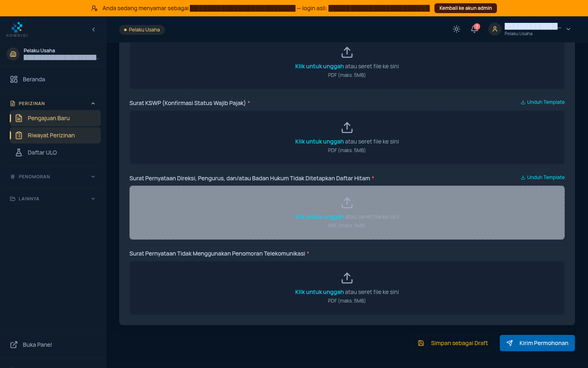Click the Pelaku Usaha company building icon
Screen dimensions: 588x368
pyautogui.click(x=13, y=54)
